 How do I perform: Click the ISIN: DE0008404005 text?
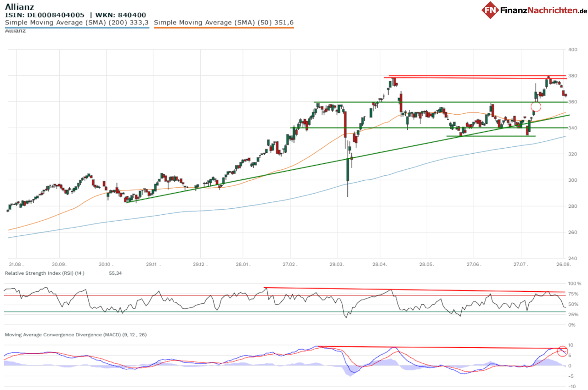45,15
